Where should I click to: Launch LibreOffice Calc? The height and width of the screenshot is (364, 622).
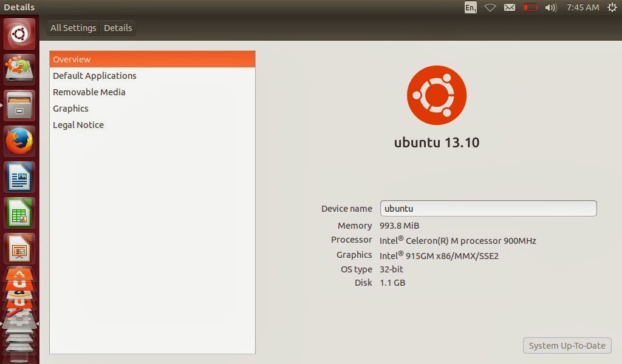(18, 212)
